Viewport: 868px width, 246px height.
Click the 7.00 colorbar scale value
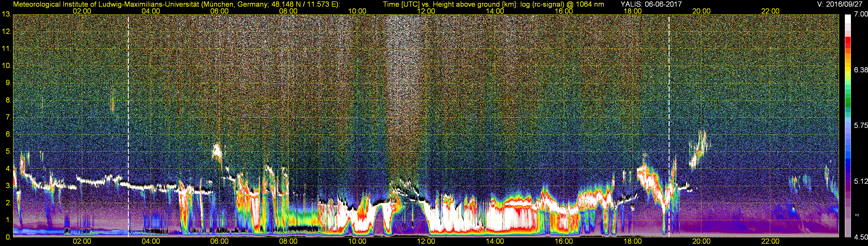861,14
